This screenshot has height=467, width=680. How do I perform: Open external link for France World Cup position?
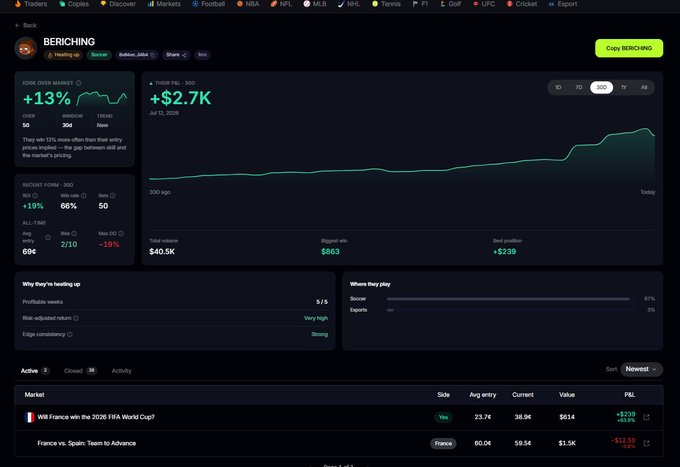(x=646, y=417)
